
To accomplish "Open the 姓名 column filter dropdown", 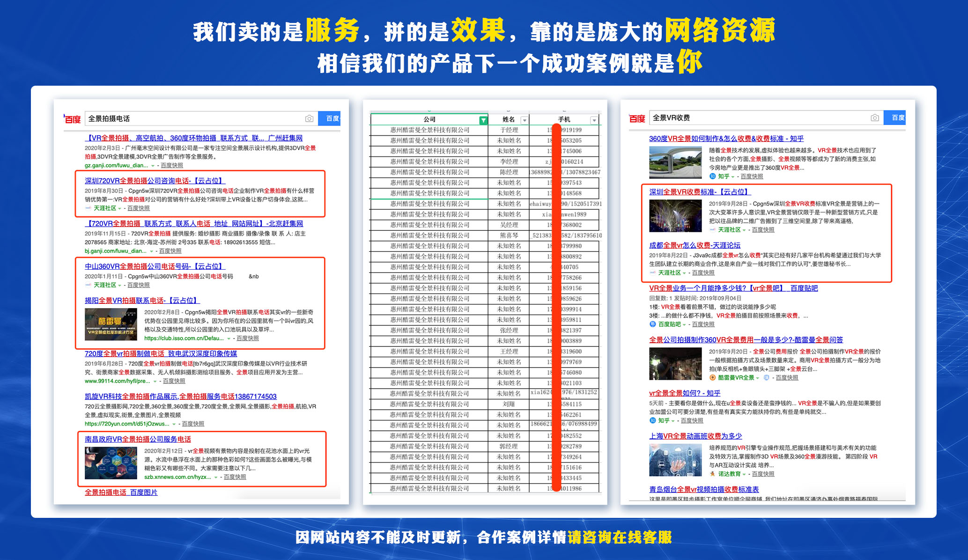I will pyautogui.click(x=524, y=120).
